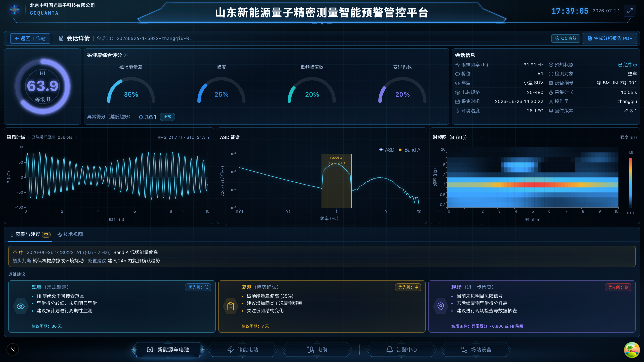Click the 采集时长 stopwatch icon

tap(551, 92)
